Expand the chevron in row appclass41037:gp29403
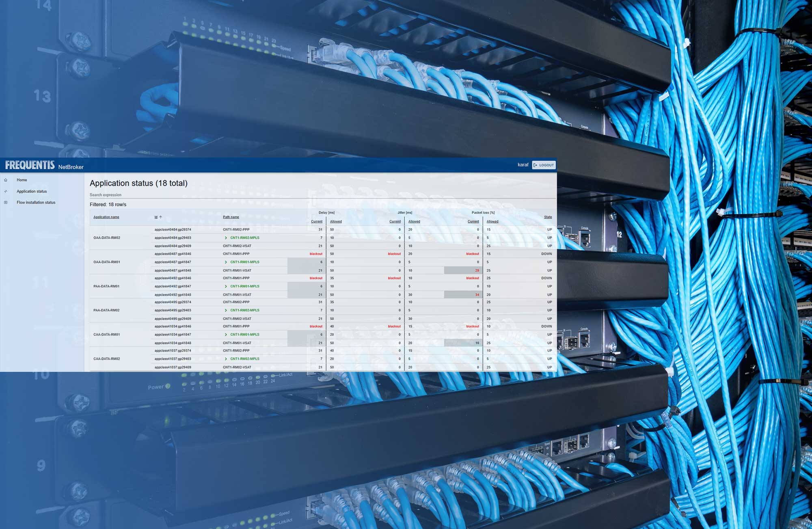 click(226, 359)
